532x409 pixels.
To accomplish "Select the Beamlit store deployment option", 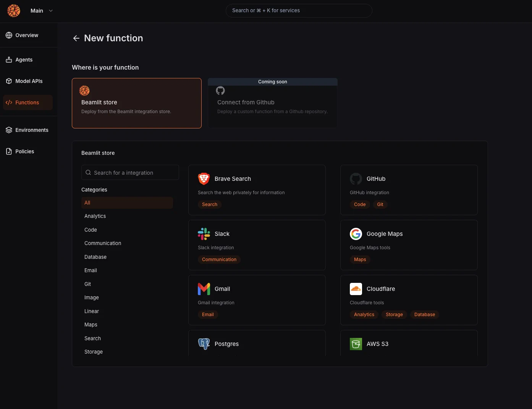I will point(136,103).
